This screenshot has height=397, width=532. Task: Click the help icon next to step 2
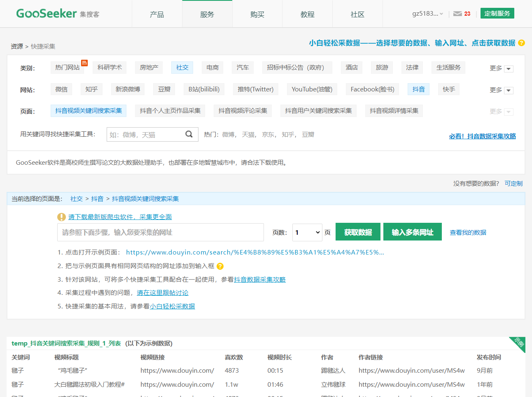click(220, 266)
